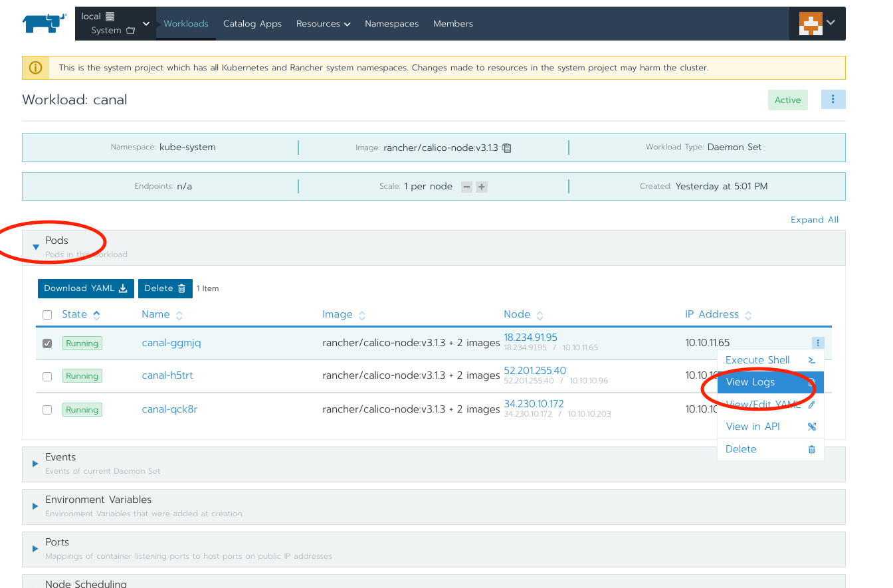Switch to the Namespaces tab
This screenshot has width=893, height=588.
click(x=391, y=23)
